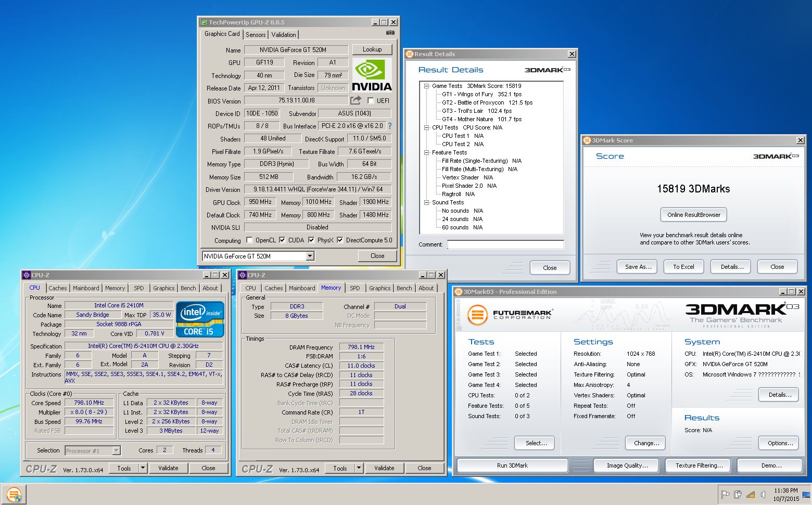This screenshot has width=812, height=505.
Task: Click Save As in the 3DMark Score window
Action: point(638,267)
